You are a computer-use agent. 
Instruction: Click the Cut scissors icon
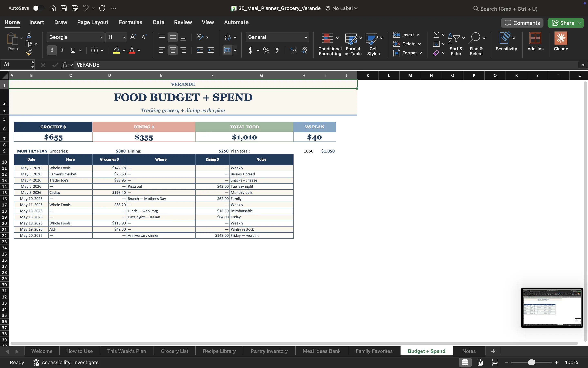click(x=29, y=35)
